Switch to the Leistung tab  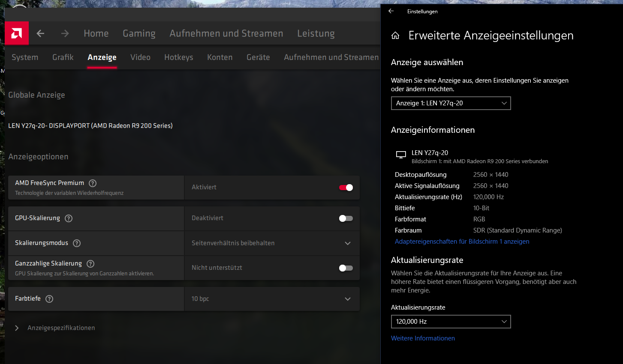point(316,33)
